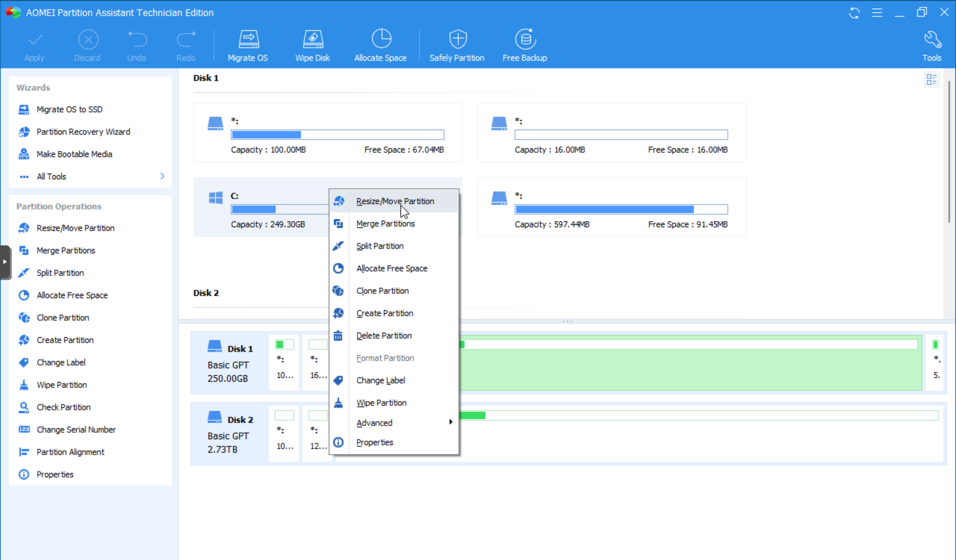Choose Change Label in context menu
Viewport: 956px width, 560px height.
click(394, 380)
